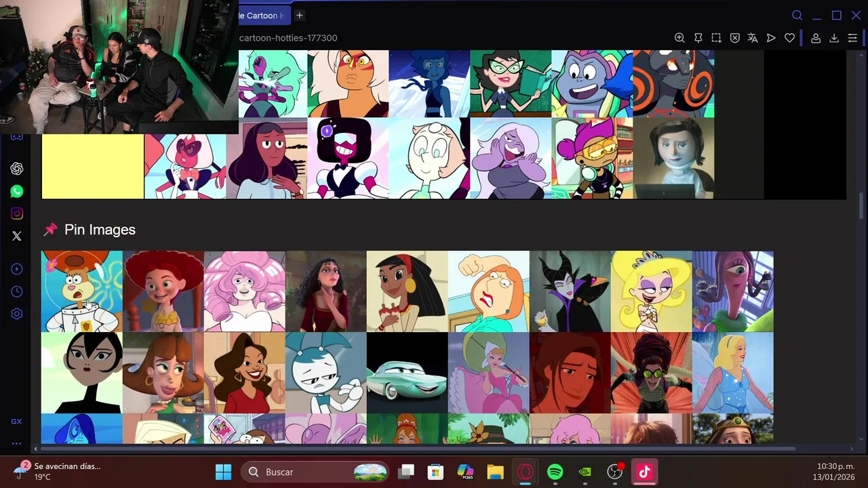The width and height of the screenshot is (868, 488).
Task: Click the vertical page scrollbar
Action: (862, 207)
